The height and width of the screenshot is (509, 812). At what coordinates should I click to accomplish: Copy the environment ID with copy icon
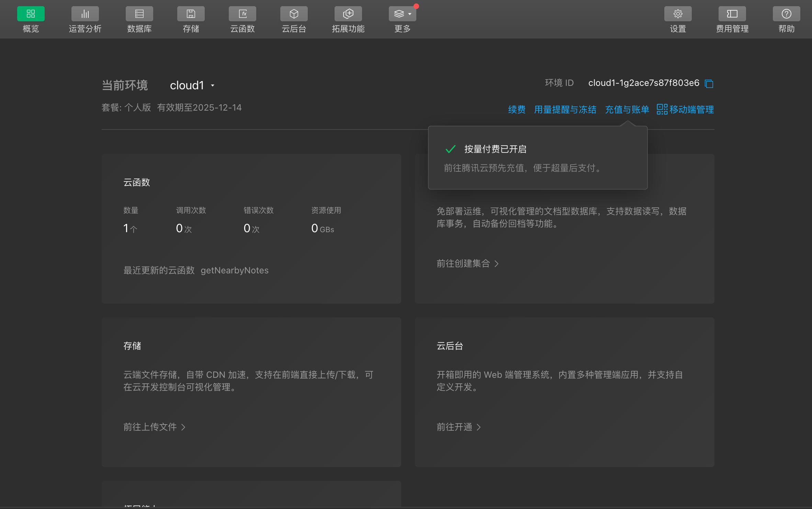coord(709,83)
